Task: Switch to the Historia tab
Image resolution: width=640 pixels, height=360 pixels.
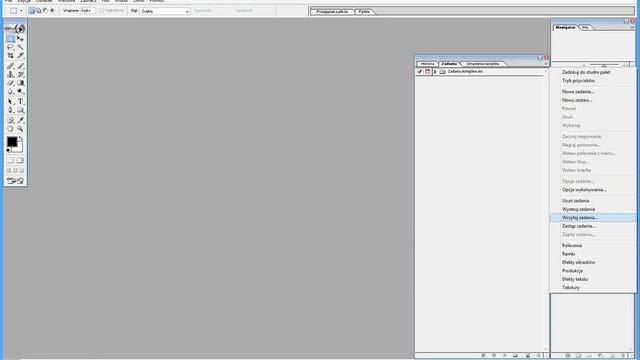Action: point(427,64)
